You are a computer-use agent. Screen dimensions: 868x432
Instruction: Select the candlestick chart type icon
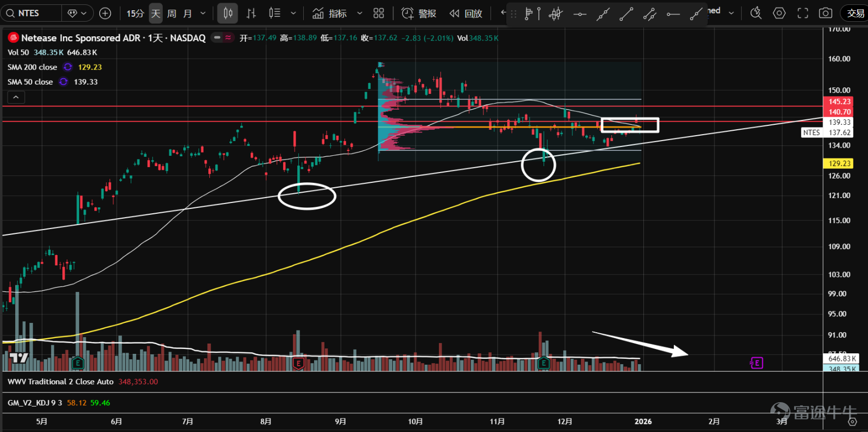click(228, 13)
